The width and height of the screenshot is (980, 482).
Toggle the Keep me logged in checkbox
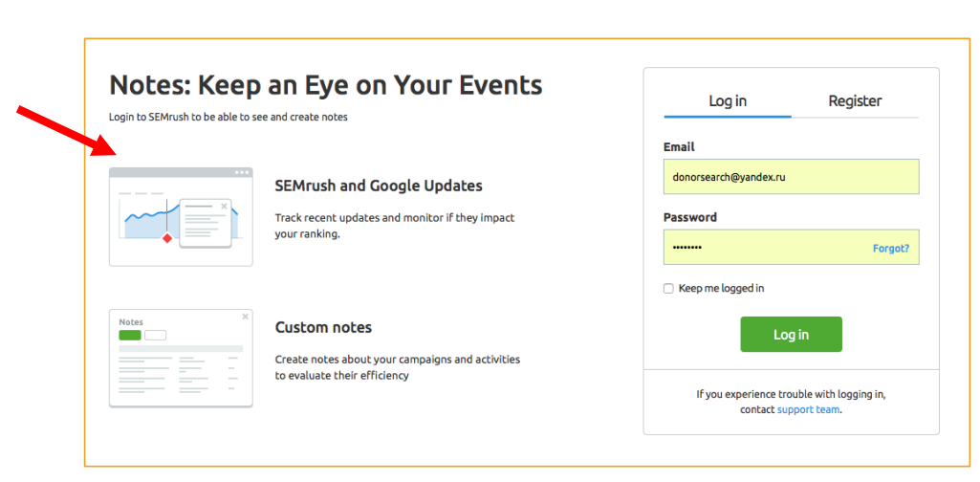point(669,289)
